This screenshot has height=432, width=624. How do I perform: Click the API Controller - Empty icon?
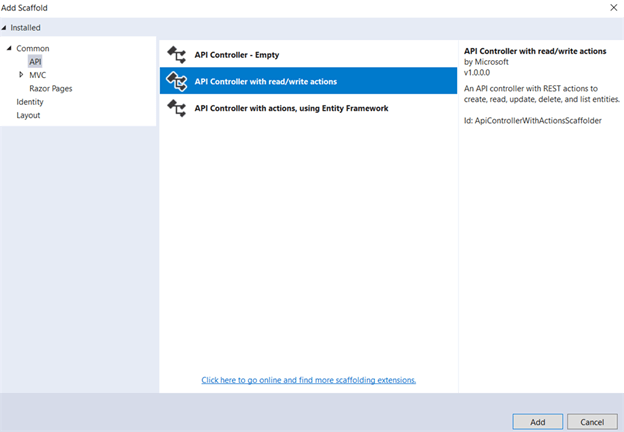[177, 55]
